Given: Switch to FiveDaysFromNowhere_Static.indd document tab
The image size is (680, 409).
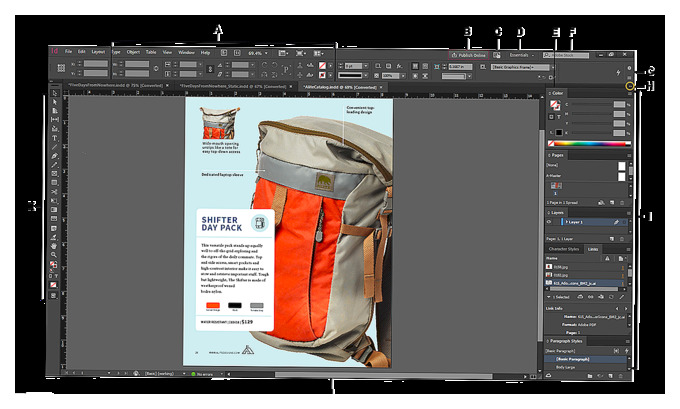Looking at the screenshot, I should coord(233,86).
